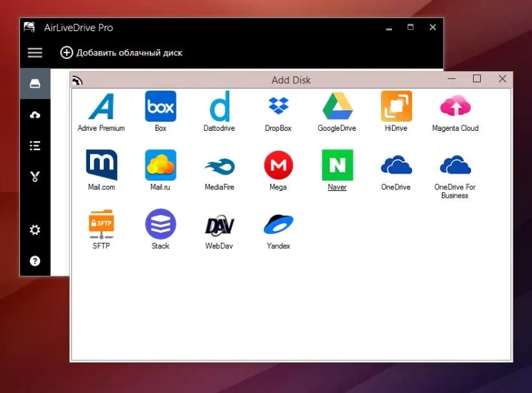Select the Stack service icon
The image size is (532, 393).
161,224
